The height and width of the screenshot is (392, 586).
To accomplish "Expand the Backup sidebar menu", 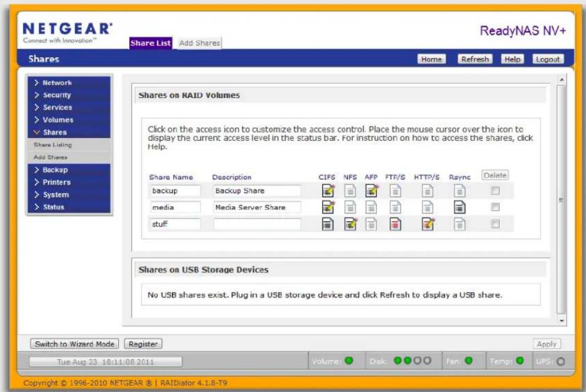I will 69,169.
